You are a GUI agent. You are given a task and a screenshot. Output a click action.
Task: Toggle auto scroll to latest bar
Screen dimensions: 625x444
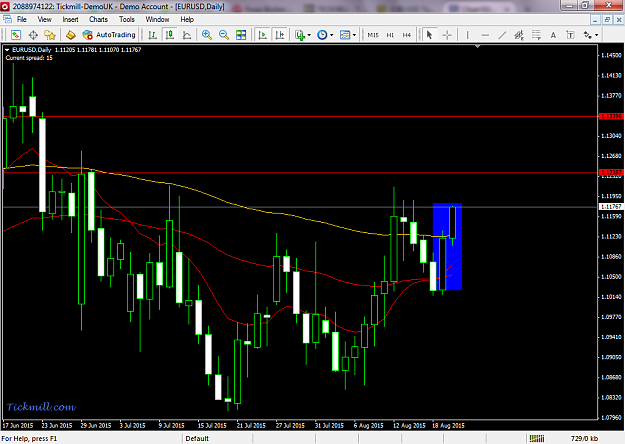tap(262, 35)
